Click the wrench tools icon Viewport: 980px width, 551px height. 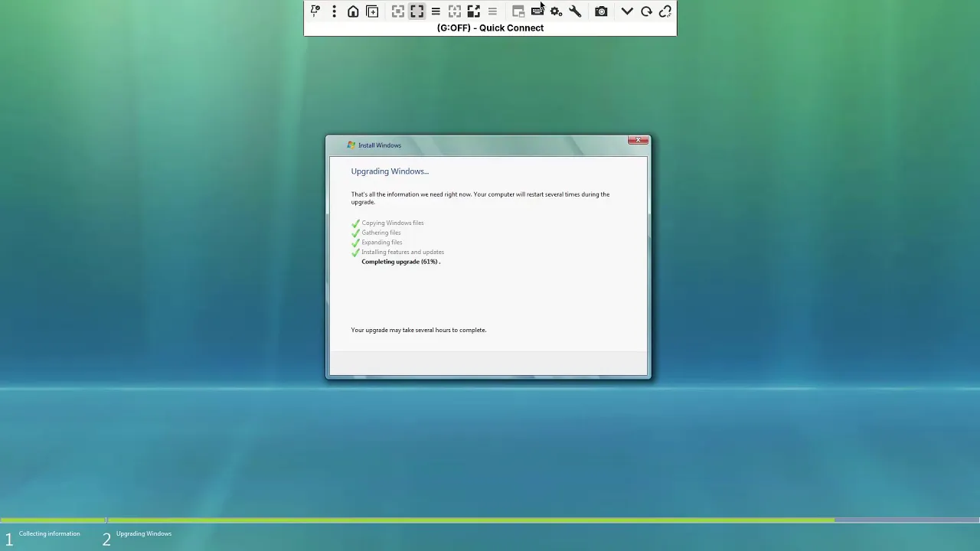[575, 11]
